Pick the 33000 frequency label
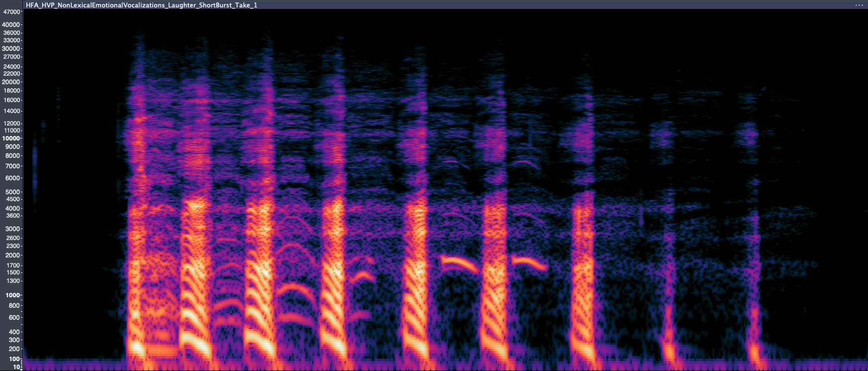This screenshot has width=868, height=371. [x=11, y=40]
